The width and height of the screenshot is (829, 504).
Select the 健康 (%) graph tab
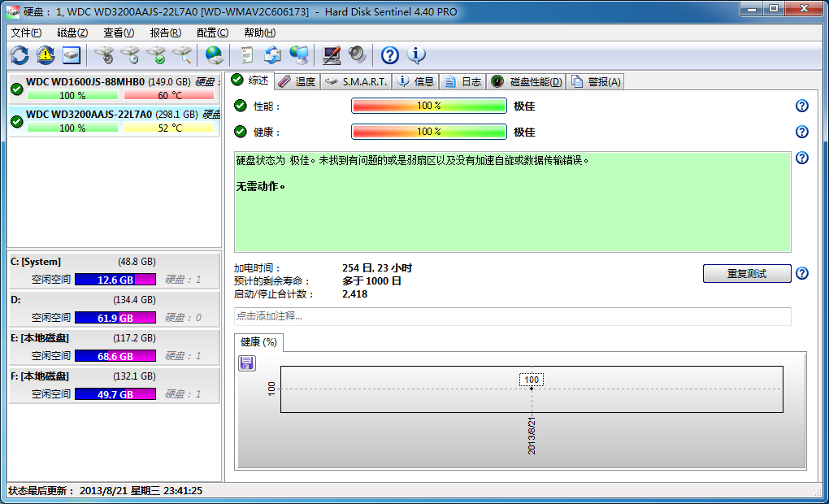(x=258, y=342)
